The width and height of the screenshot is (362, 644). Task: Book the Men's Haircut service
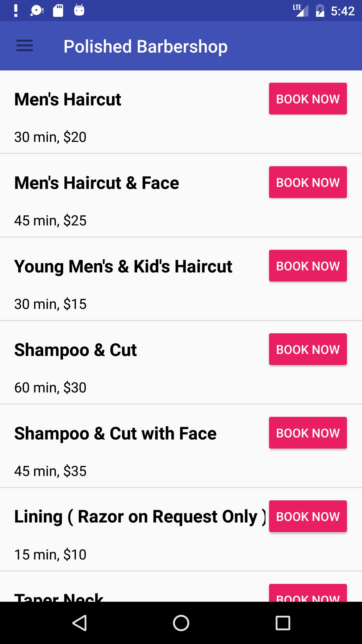click(x=308, y=99)
